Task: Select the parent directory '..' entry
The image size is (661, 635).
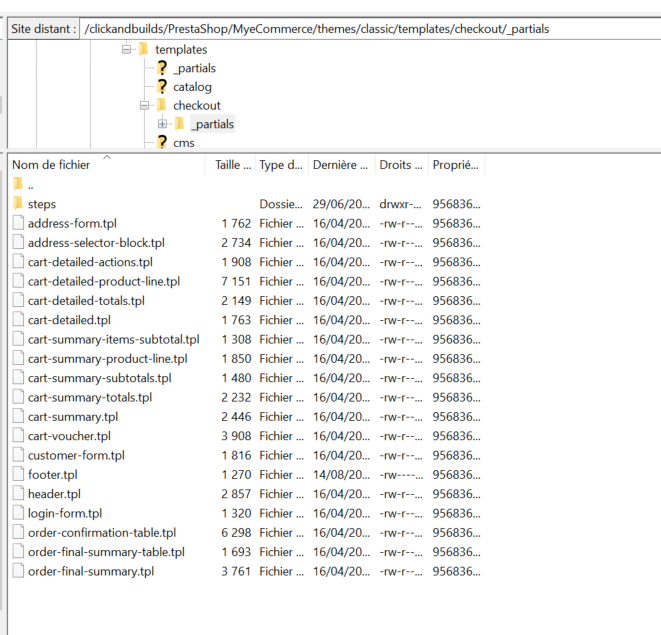Action: [x=31, y=185]
